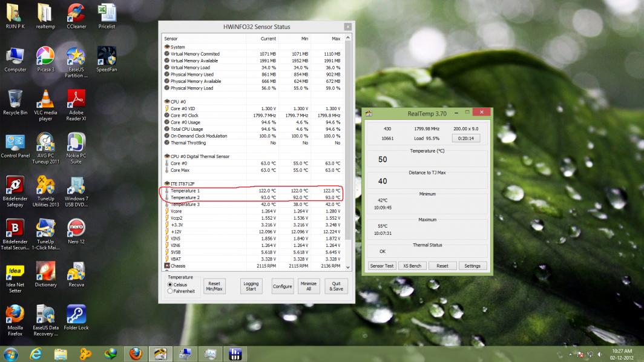Viewport: 644px width, 362px height.
Task: Switch temperature unit to Fahrenheit
Action: click(170, 291)
